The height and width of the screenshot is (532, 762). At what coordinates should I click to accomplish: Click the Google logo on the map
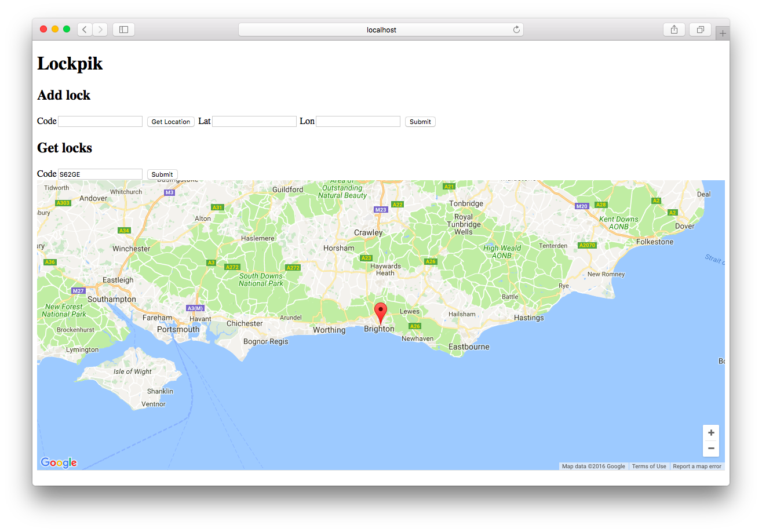[59, 462]
